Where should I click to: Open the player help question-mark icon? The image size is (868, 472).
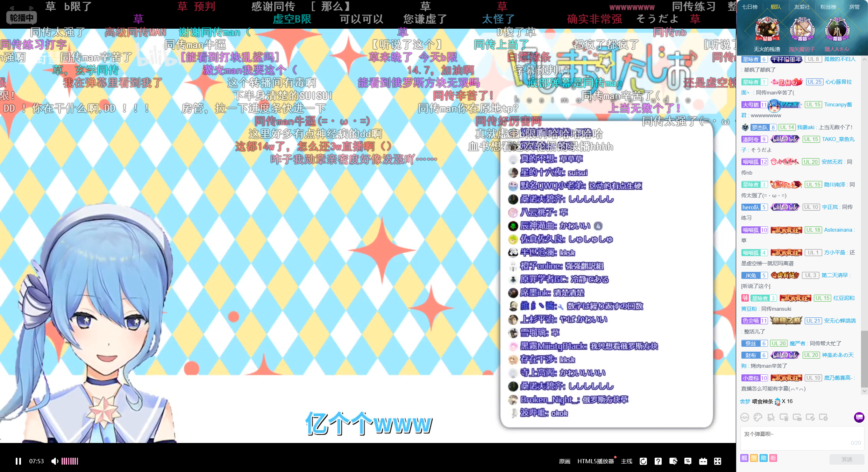[x=658, y=461]
